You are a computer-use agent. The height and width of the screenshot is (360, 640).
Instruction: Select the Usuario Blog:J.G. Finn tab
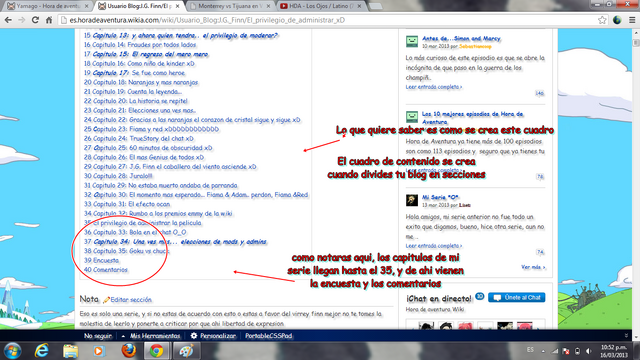[140, 6]
